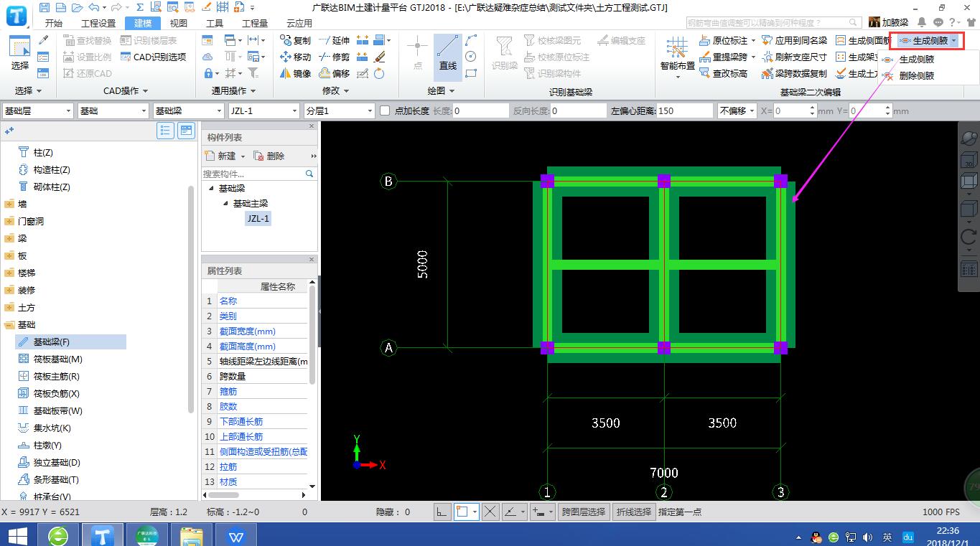Image resolution: width=980 pixels, height=546 pixels.
Task: Open the 不偏移 offset mode dropdown
Action: pos(736,110)
